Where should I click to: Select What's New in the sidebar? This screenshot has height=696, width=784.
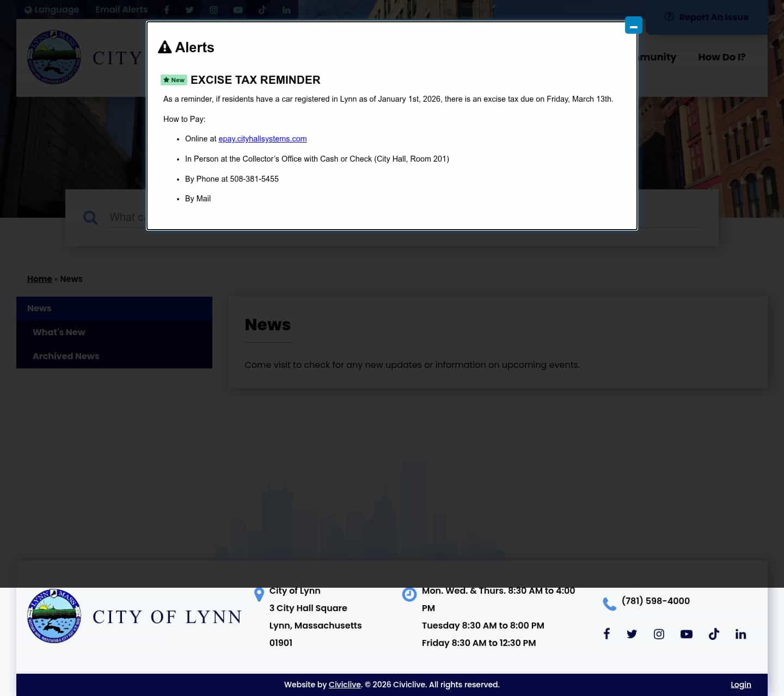[x=59, y=332]
